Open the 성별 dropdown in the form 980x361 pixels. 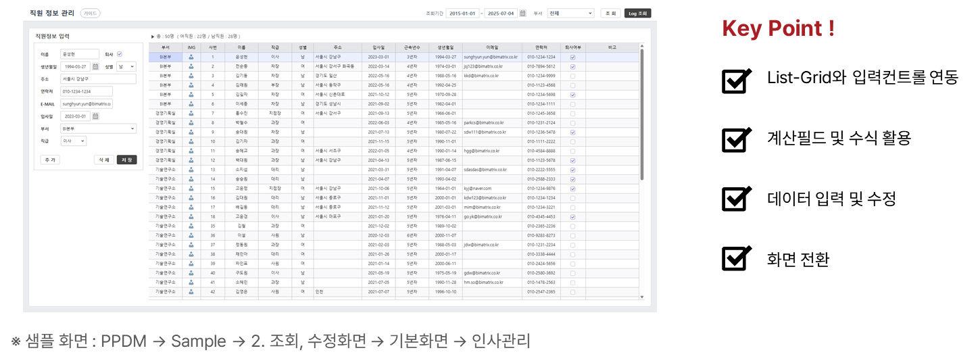[x=126, y=67]
